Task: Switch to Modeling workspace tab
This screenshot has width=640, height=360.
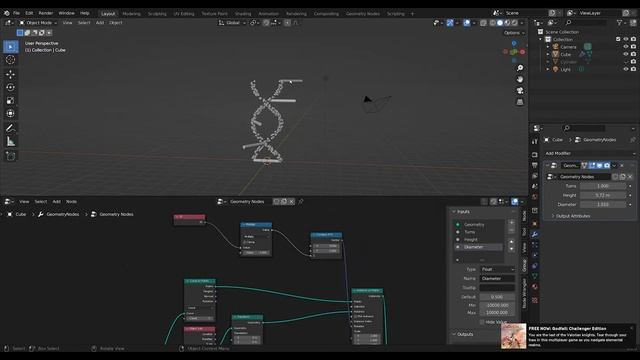Action: [x=131, y=13]
